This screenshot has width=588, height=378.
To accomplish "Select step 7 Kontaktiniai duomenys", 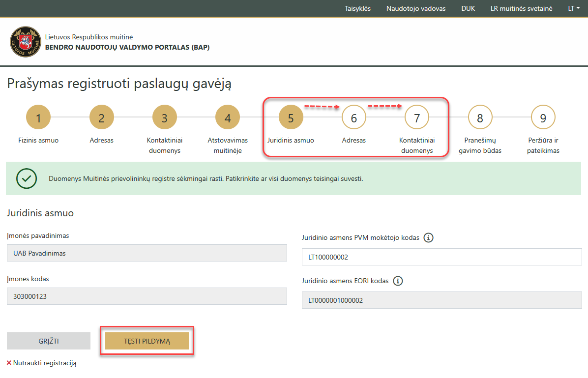I will tap(416, 117).
